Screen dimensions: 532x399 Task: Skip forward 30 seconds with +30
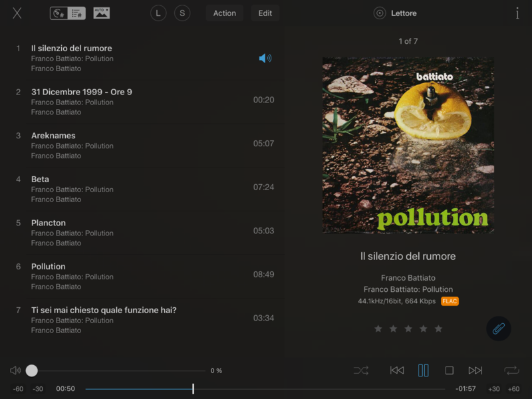click(493, 389)
